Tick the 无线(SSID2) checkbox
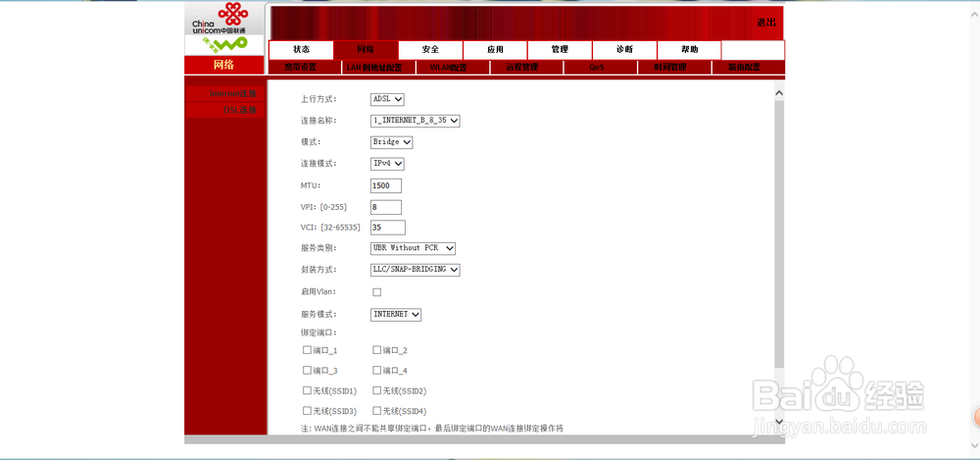Image resolution: width=980 pixels, height=460 pixels. click(377, 390)
